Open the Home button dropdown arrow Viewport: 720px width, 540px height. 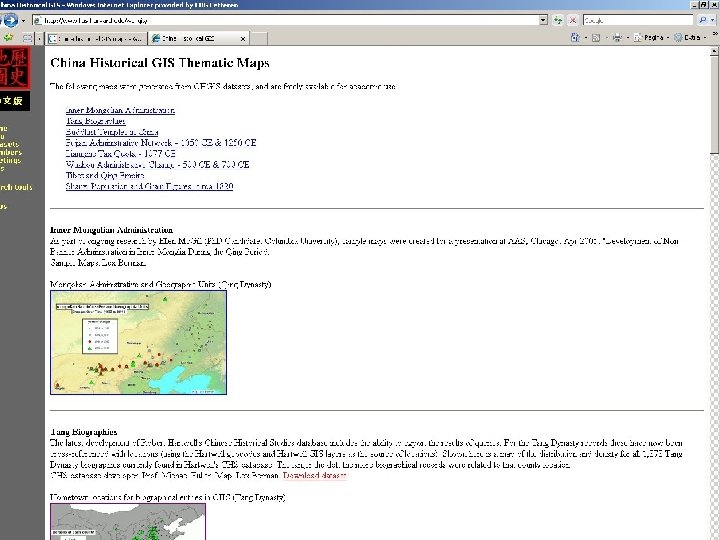click(585, 38)
